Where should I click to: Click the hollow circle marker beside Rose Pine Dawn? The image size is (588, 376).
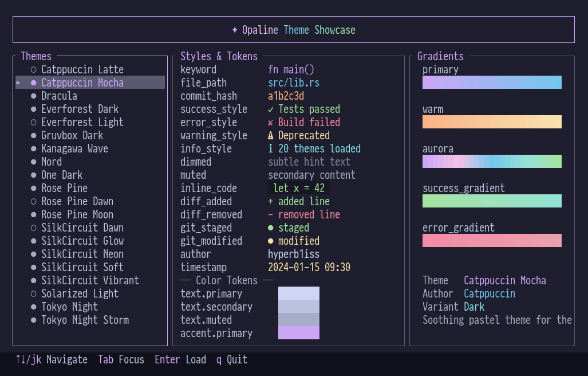click(33, 202)
